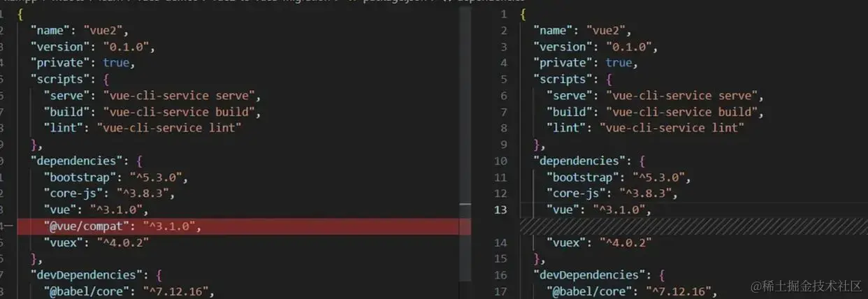
Task: Click "@babel/core" line in the original side
Action: click(x=128, y=291)
